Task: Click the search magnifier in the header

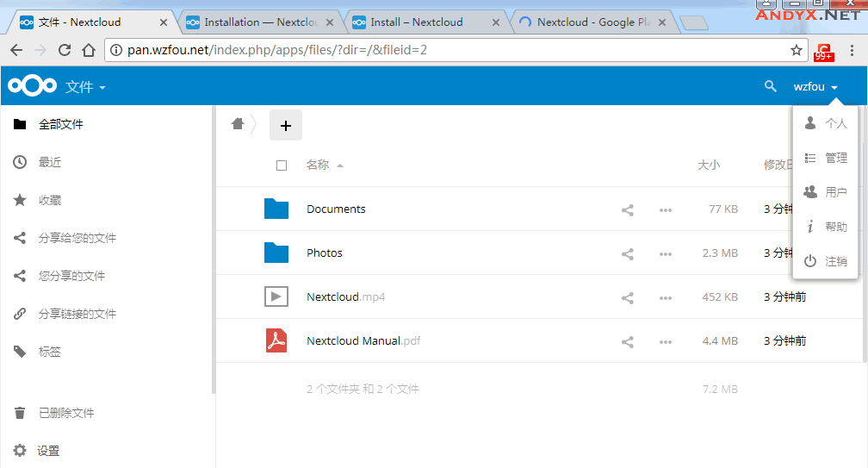Action: [x=771, y=86]
